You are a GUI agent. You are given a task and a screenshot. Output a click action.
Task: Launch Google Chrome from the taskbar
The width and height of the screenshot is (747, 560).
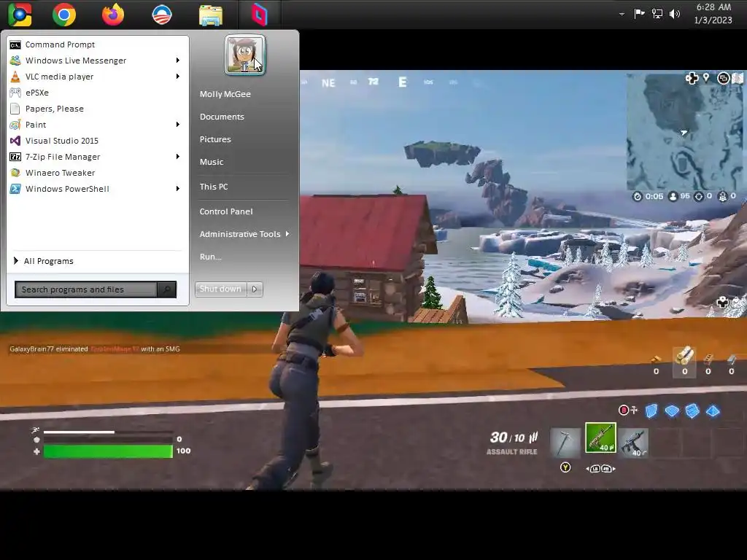pos(64,15)
